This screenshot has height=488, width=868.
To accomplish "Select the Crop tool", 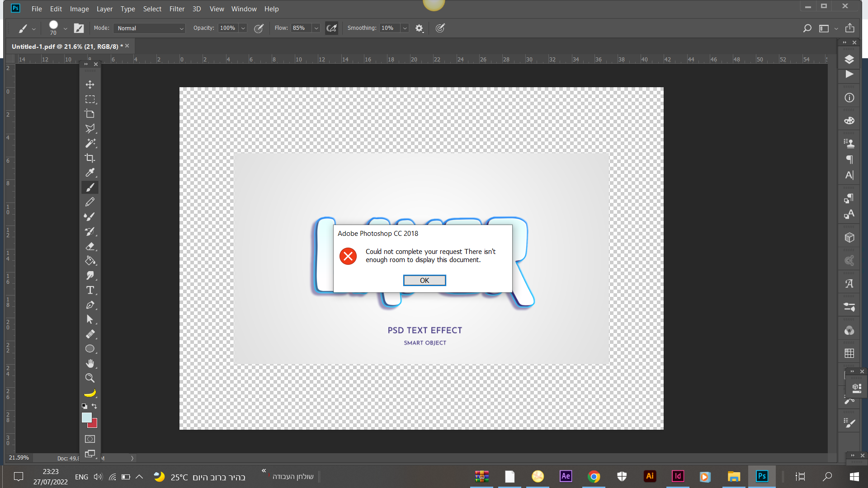I will click(x=90, y=158).
